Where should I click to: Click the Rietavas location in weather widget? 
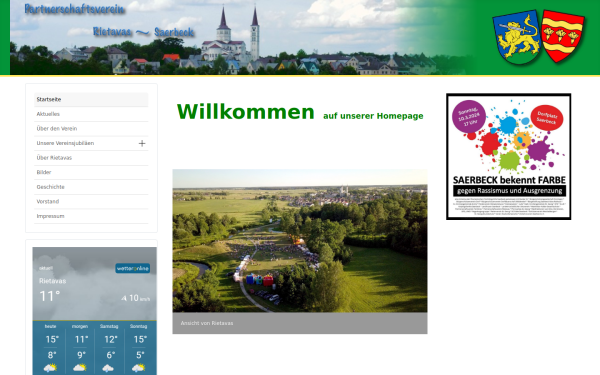point(52,281)
